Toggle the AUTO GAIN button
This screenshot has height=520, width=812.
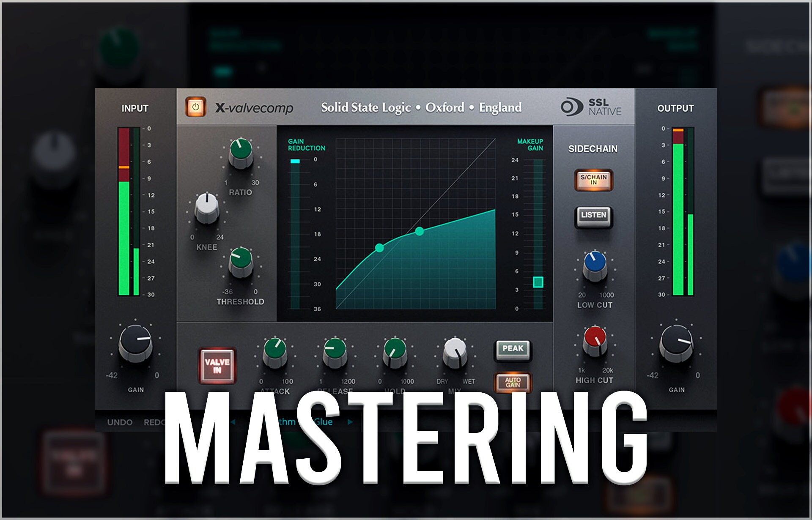513,382
